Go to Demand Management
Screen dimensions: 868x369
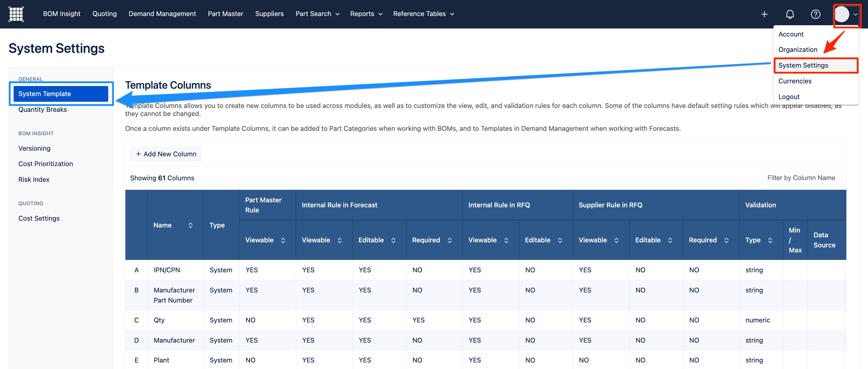pos(162,14)
